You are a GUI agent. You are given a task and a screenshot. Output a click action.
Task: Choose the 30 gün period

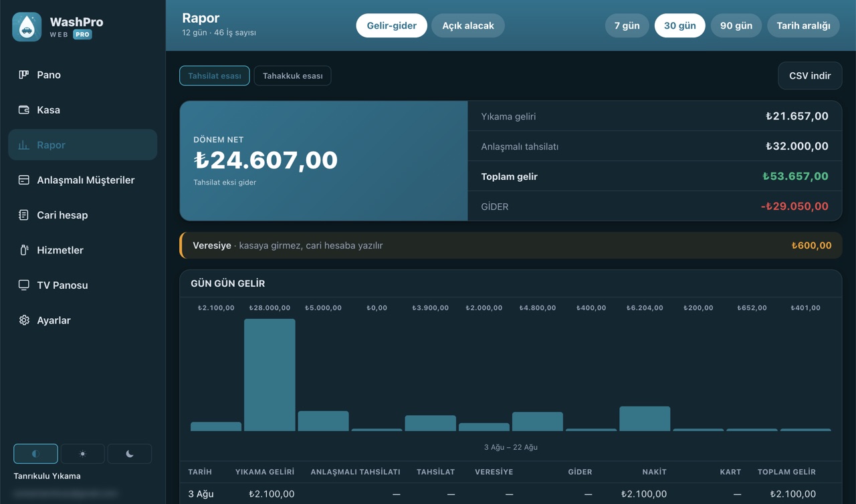(x=679, y=25)
